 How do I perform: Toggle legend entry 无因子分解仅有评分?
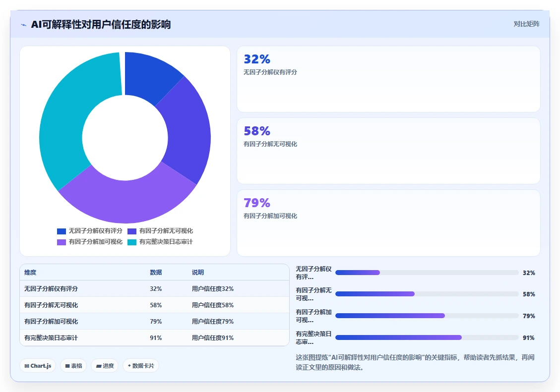[90, 231]
